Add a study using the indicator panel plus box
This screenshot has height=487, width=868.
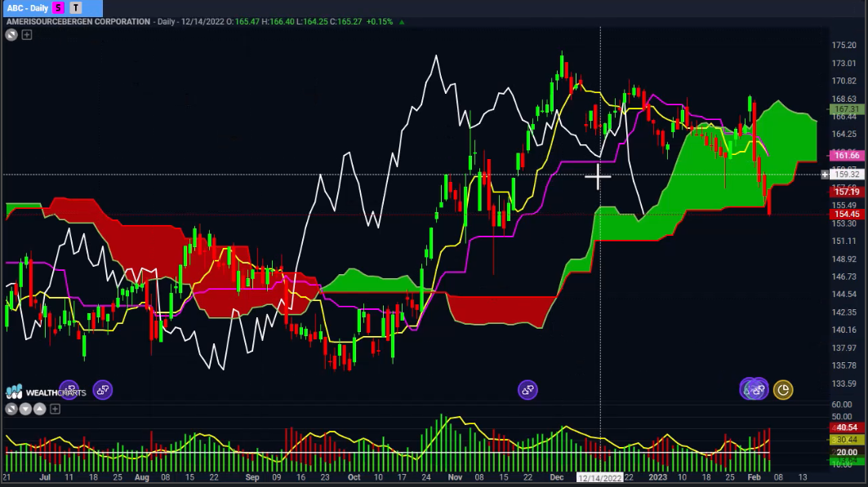55,409
